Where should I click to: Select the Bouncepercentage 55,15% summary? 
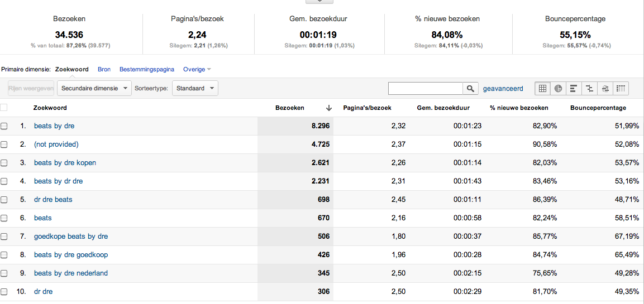click(575, 35)
